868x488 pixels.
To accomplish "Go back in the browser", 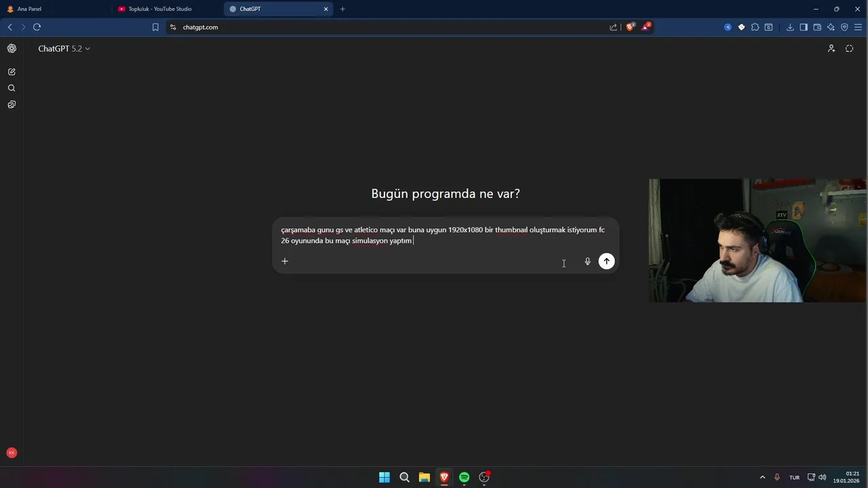I will click(x=9, y=27).
